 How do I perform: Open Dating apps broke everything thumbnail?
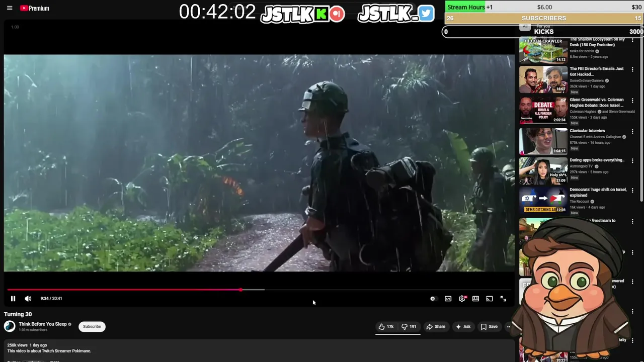pyautogui.click(x=543, y=171)
